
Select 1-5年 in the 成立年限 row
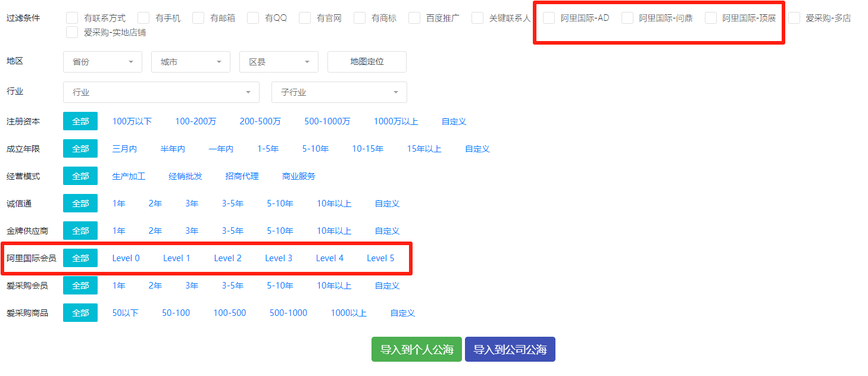268,149
